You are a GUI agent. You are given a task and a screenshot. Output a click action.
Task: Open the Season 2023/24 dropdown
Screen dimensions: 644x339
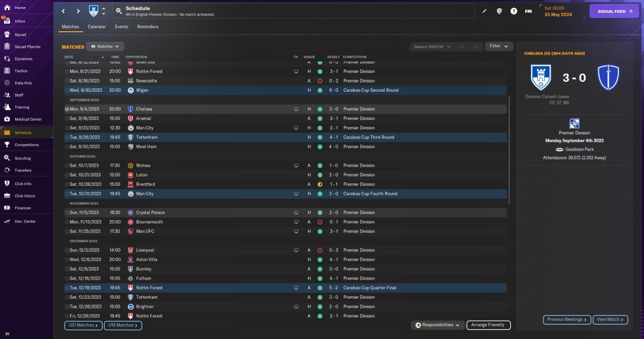[432, 46]
